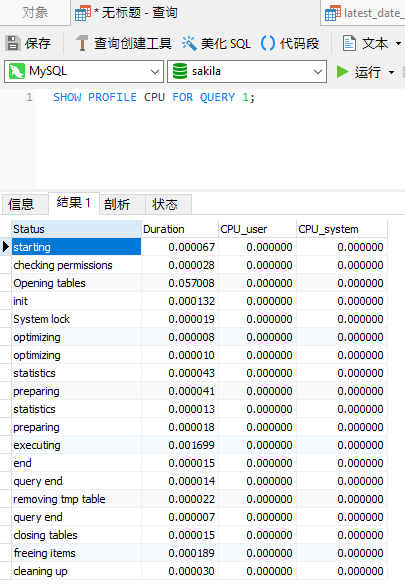Click the Duration column header
Image resolution: width=405 pixels, height=588 pixels.
(180, 229)
